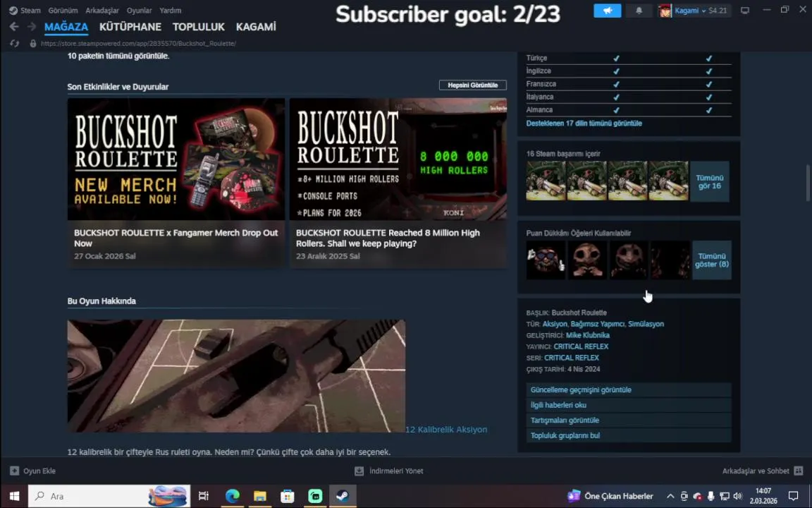Click the İndirmeleri Yönet download icon
Image resolution: width=812 pixels, height=508 pixels.
pos(359,471)
